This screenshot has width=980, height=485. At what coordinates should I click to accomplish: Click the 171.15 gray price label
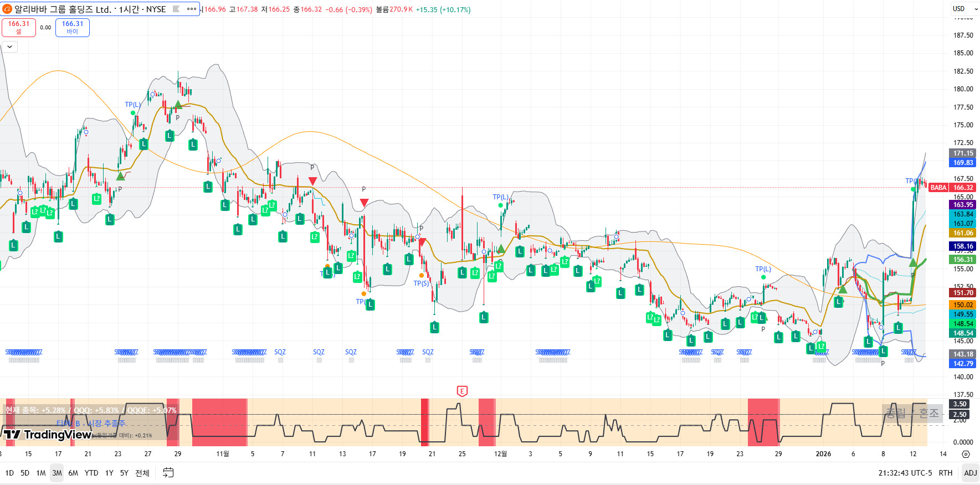click(x=963, y=153)
